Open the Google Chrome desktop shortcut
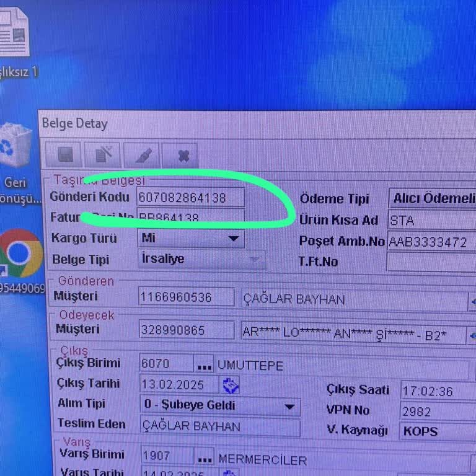 point(20,253)
